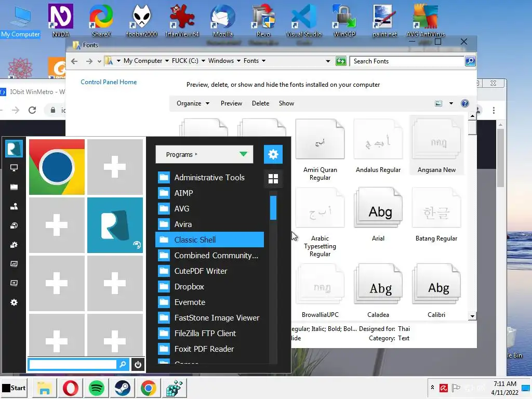The image size is (532, 399).
Task: Click the start menu search magnifier
Action: click(123, 364)
